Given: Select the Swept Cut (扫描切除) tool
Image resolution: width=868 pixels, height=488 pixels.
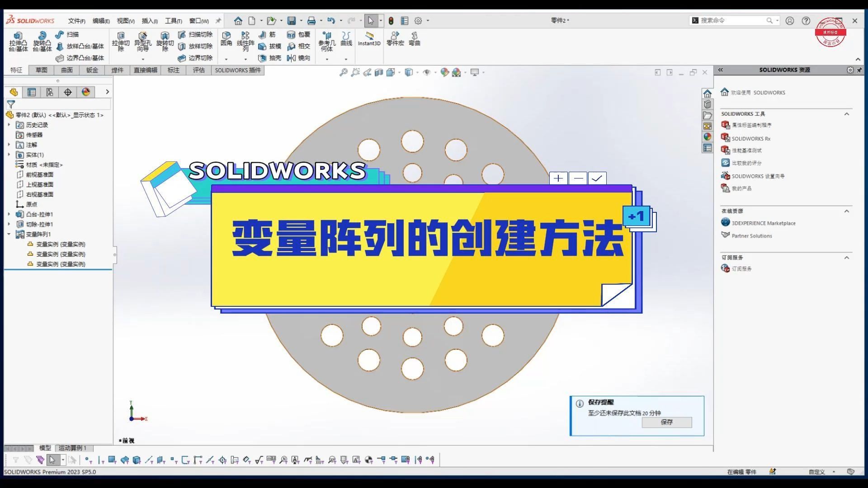Looking at the screenshot, I should click(x=195, y=34).
